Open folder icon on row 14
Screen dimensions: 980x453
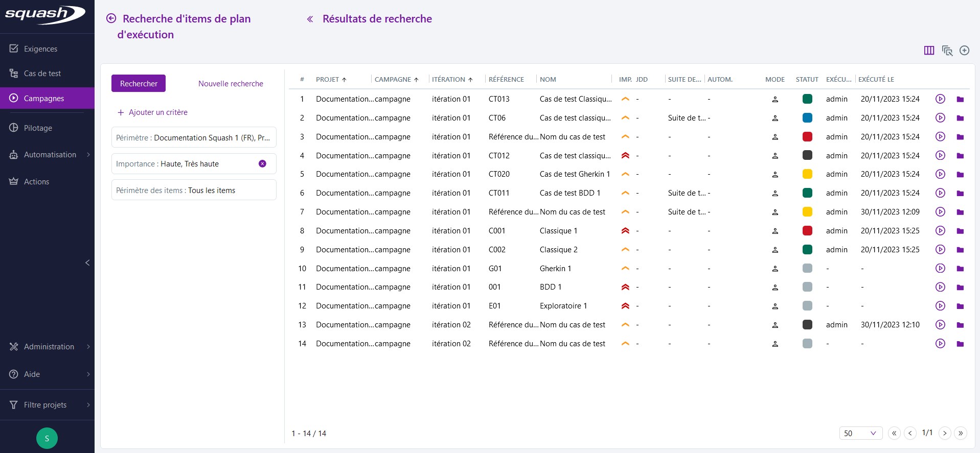pos(960,344)
